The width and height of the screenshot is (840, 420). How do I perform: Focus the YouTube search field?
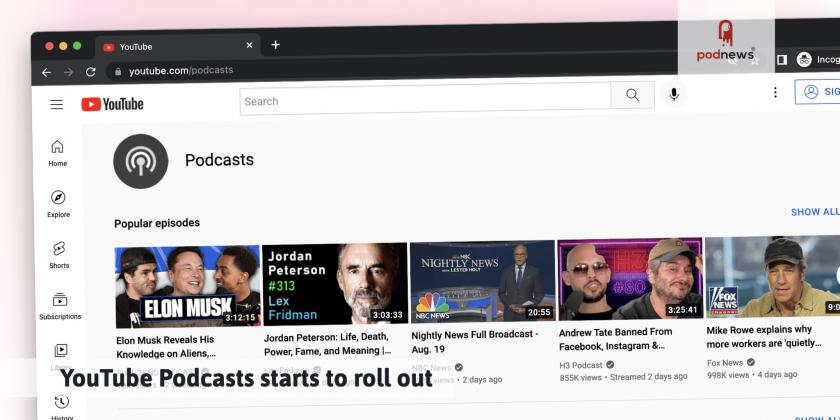point(425,99)
